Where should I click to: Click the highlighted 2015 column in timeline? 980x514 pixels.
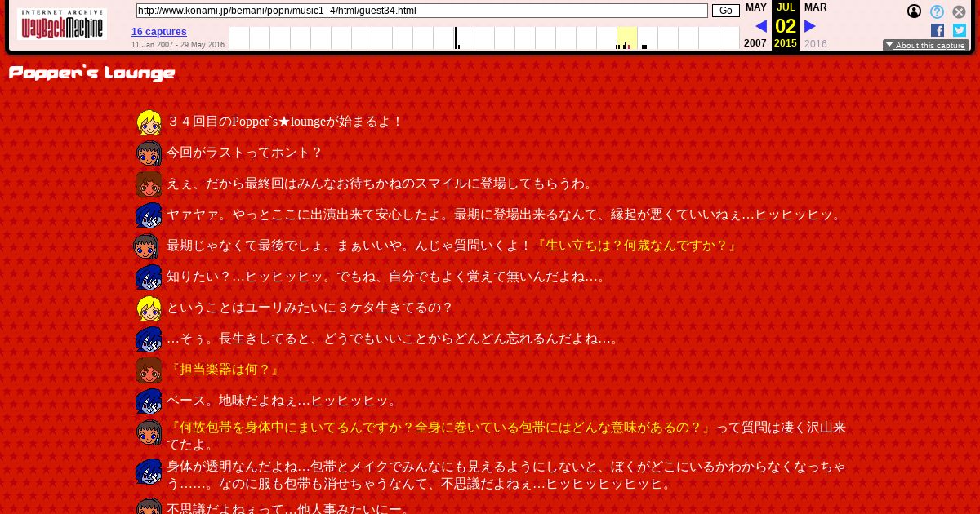coord(626,38)
